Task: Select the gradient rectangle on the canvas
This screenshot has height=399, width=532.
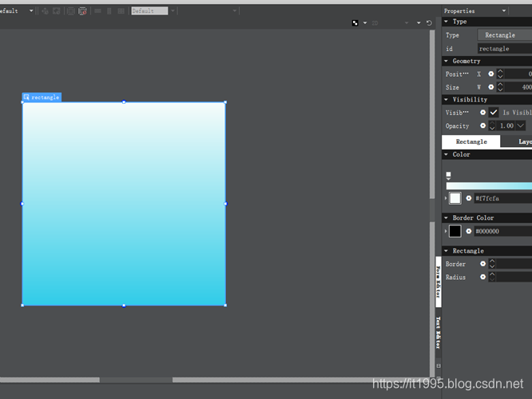Action: [124, 204]
